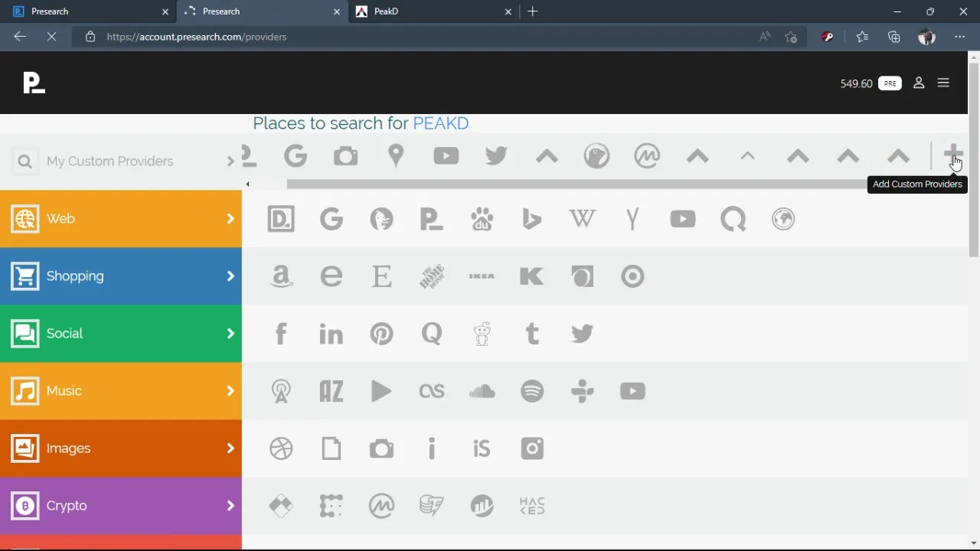This screenshot has width=980, height=551.
Task: Pick CoinMarketCap icon in the custom providers row
Action: (647, 156)
